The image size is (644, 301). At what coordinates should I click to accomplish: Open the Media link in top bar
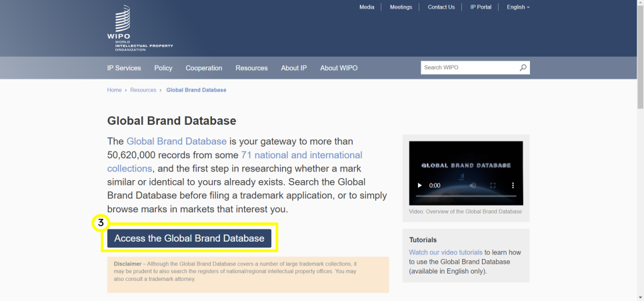pos(367,7)
